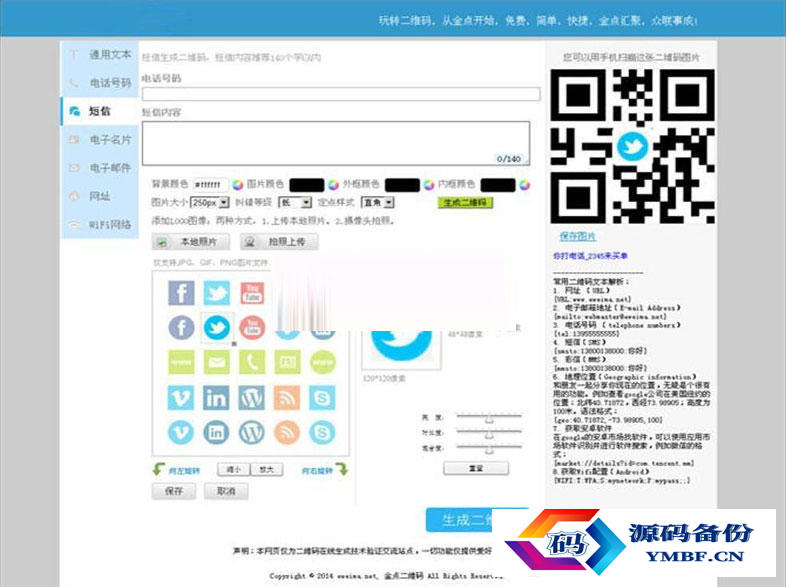This screenshot has width=786, height=587.
Task: Click the 缩小 shrink button
Action: [234, 470]
